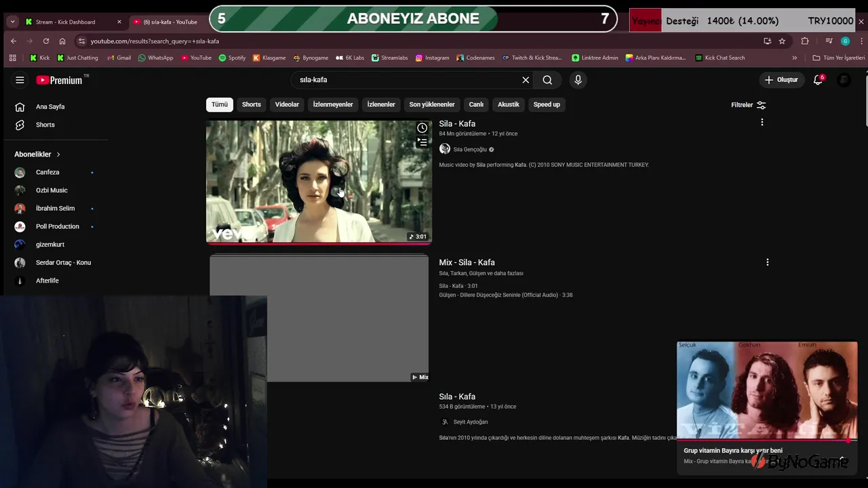Open the Instagram bookmark
868x488 pixels.
432,58
